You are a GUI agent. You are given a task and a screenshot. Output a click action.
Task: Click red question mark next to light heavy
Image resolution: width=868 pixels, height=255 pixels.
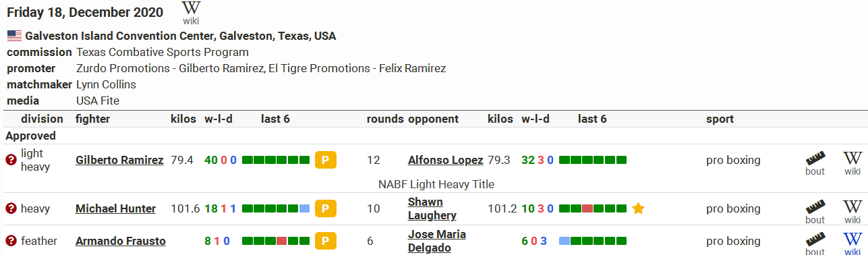point(11,161)
